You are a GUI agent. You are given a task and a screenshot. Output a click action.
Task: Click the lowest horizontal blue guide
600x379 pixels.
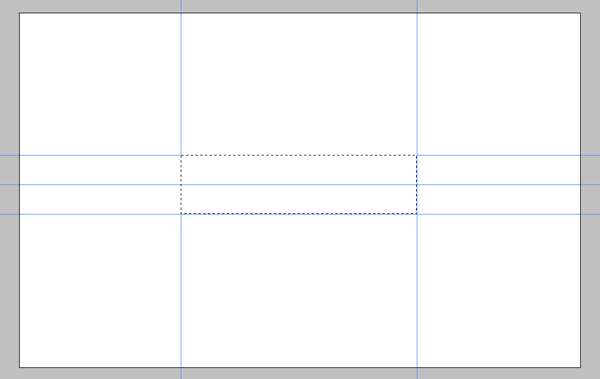[x=99, y=214]
